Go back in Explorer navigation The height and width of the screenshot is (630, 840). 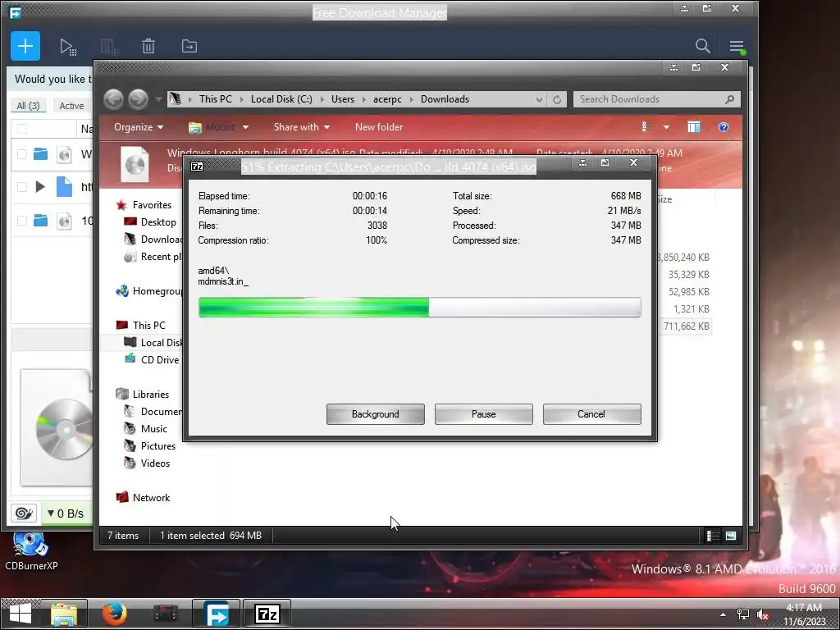coord(113,99)
